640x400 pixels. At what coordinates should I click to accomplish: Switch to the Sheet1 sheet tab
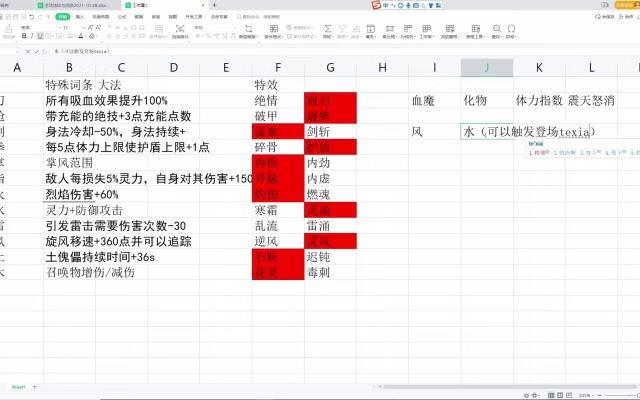click(x=18, y=385)
